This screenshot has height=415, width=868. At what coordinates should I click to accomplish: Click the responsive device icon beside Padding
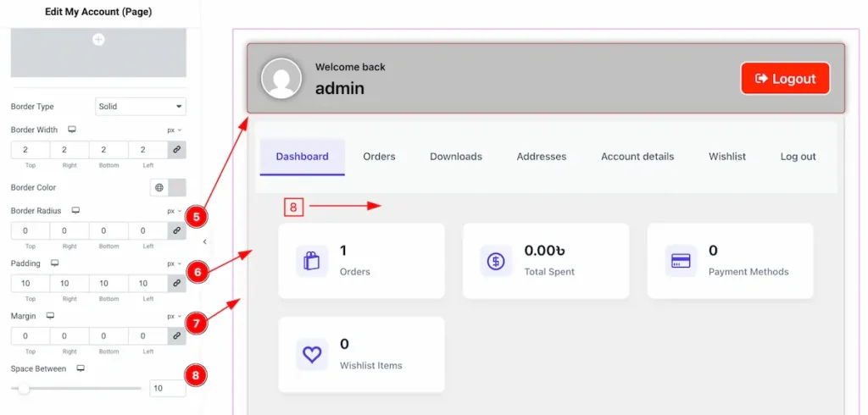coord(55,263)
